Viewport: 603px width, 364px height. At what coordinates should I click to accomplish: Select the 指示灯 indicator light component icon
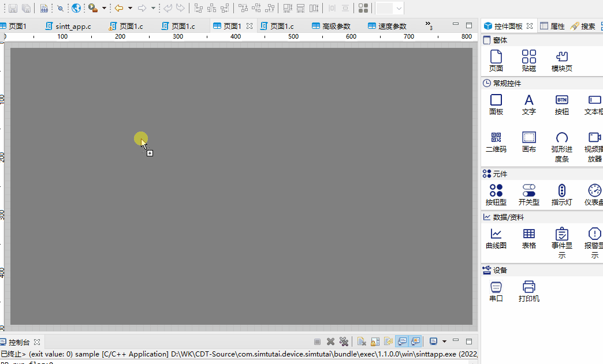pyautogui.click(x=561, y=194)
